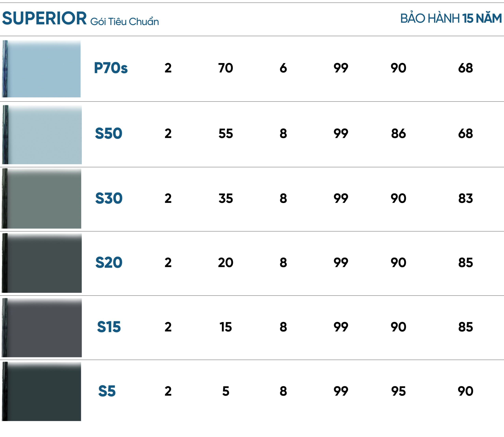Click the P70s light blue film swatch
Viewport: 504px width, 437px height.
42,69
